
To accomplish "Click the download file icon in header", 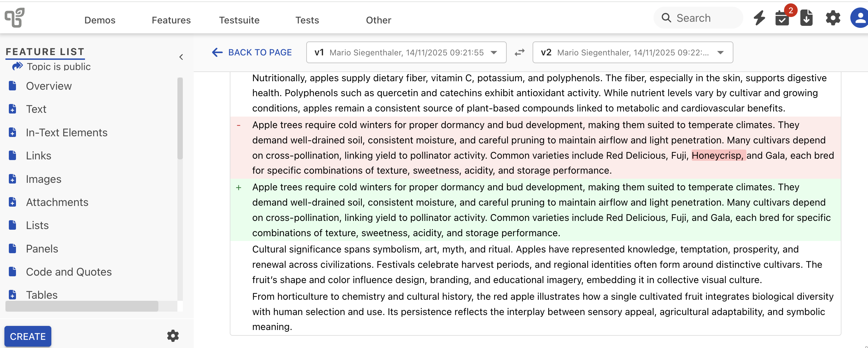I will [806, 18].
